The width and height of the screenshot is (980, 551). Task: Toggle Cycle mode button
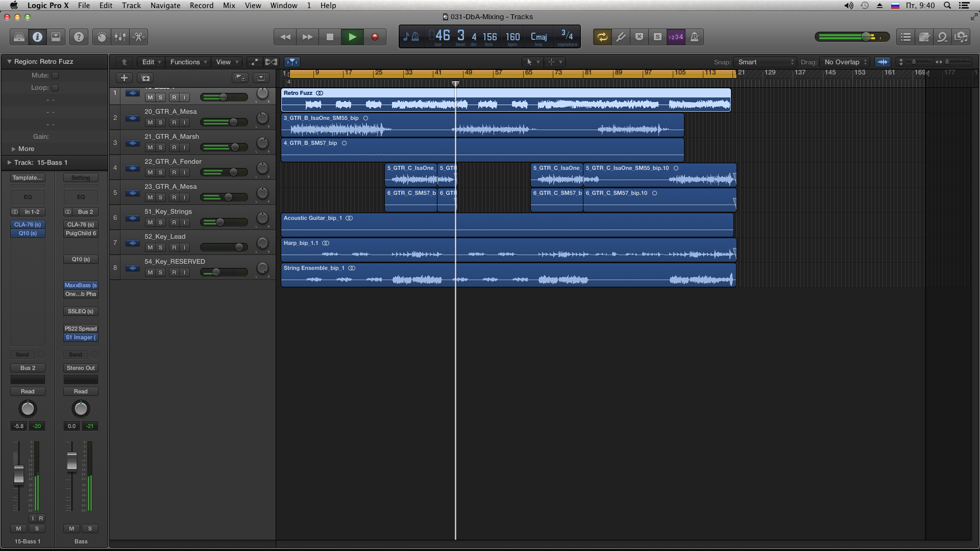(602, 37)
